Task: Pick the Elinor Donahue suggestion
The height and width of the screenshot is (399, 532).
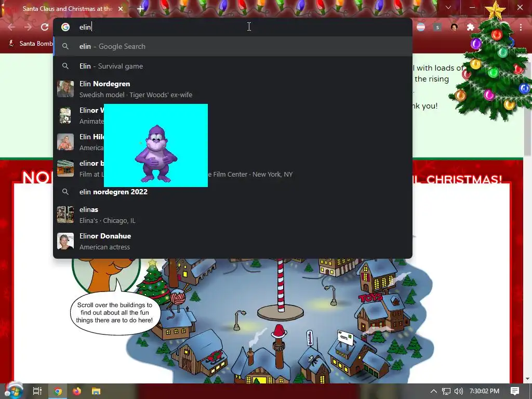Action: (233, 241)
